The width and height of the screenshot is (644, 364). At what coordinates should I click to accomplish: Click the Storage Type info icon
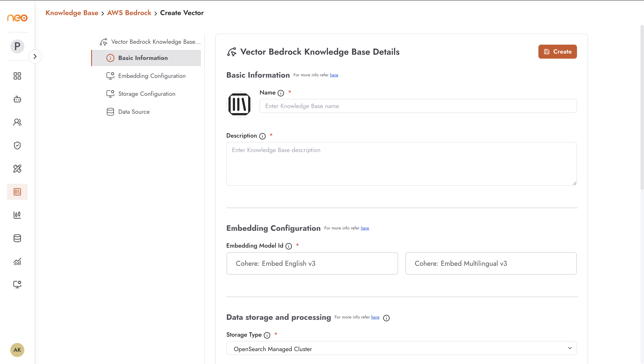pos(267,335)
